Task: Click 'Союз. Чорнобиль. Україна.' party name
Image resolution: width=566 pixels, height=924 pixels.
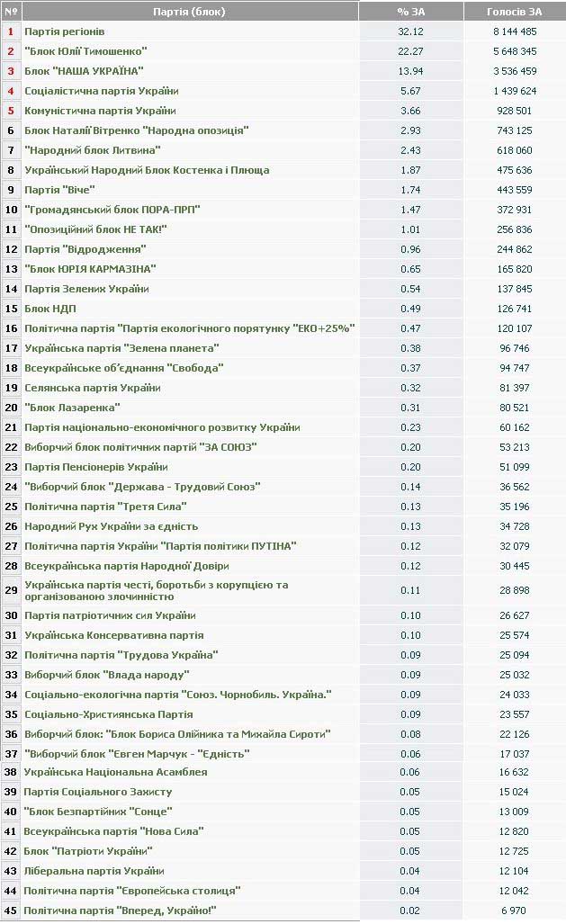Action: [x=177, y=695]
